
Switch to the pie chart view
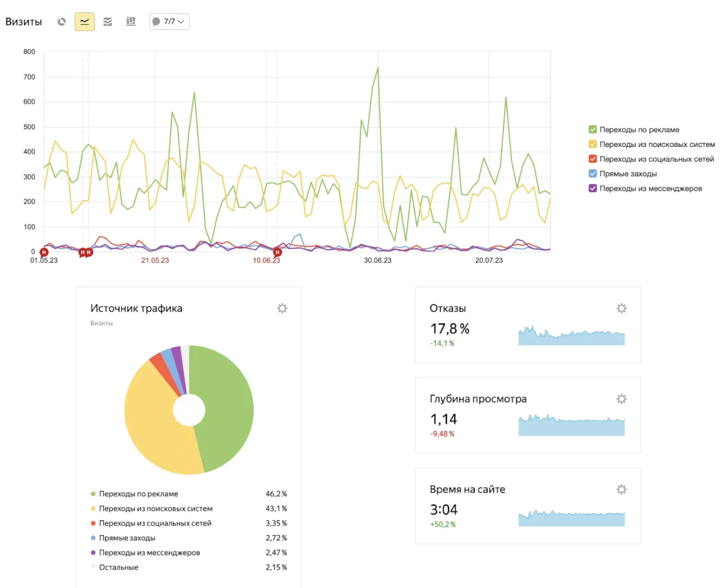click(62, 22)
